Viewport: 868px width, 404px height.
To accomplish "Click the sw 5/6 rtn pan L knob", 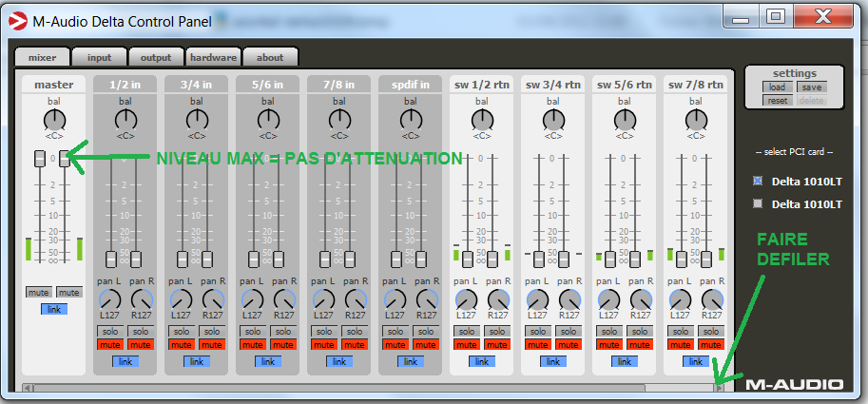I will (608, 300).
